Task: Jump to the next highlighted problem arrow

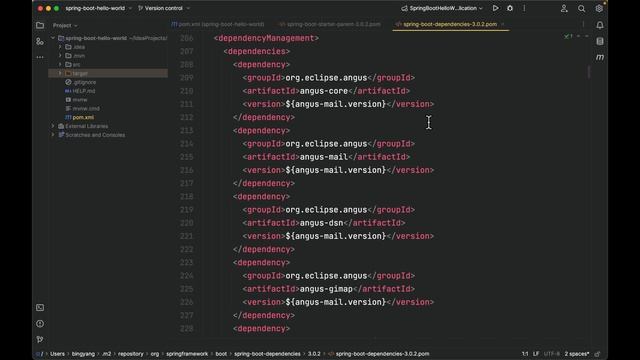Action: click(x=587, y=36)
